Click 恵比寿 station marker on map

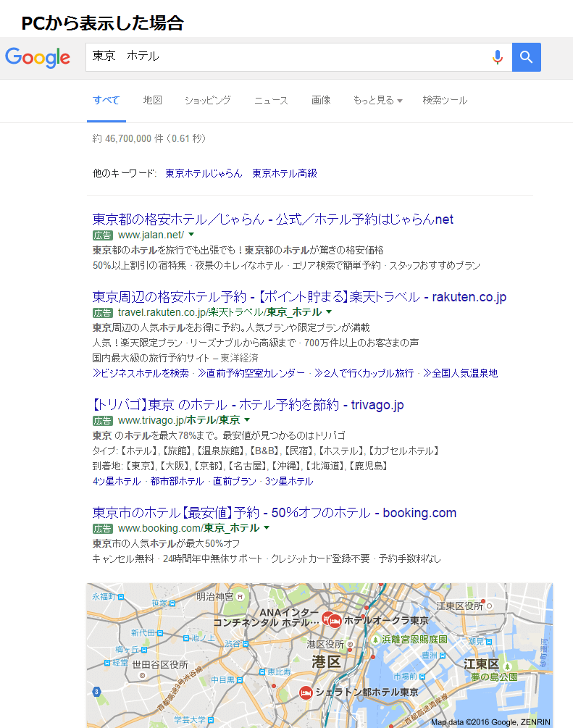coord(262,671)
